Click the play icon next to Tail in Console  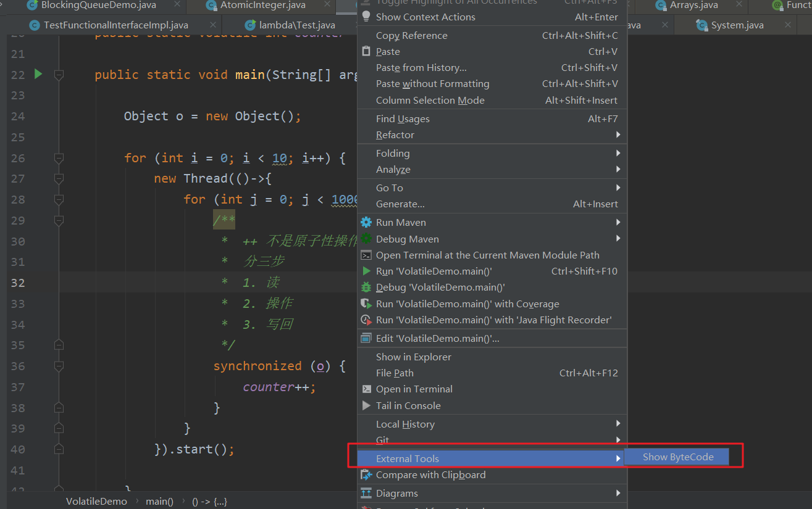pos(366,405)
